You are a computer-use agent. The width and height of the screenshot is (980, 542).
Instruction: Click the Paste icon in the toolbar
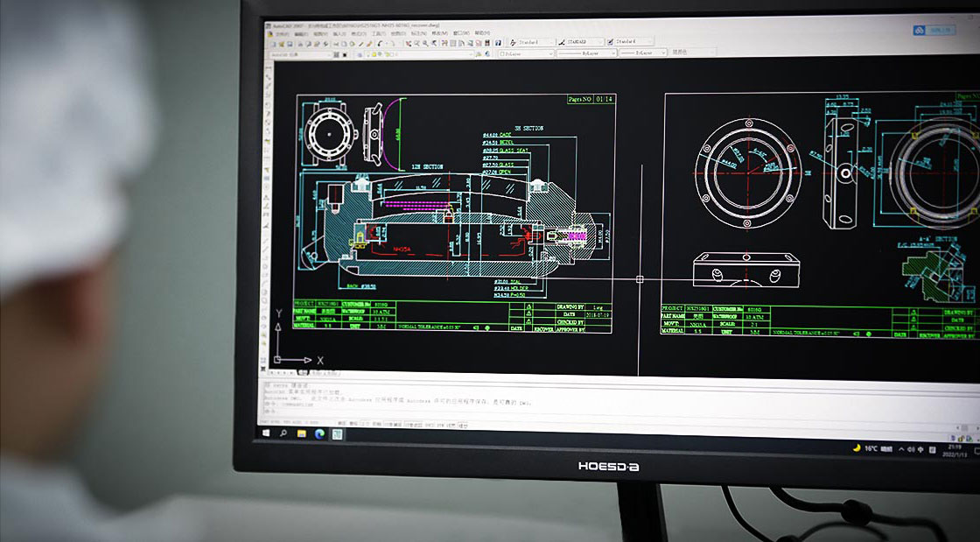(353, 45)
